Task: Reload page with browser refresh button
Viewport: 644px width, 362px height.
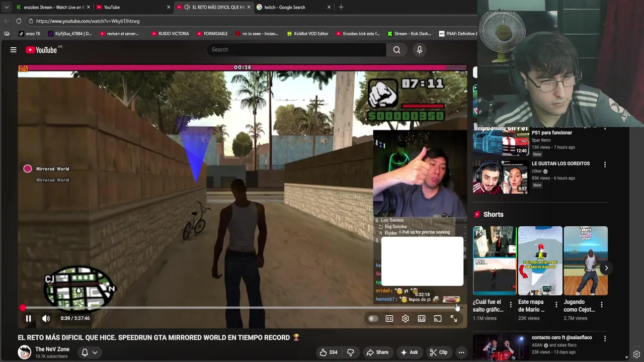Action: (x=19, y=21)
